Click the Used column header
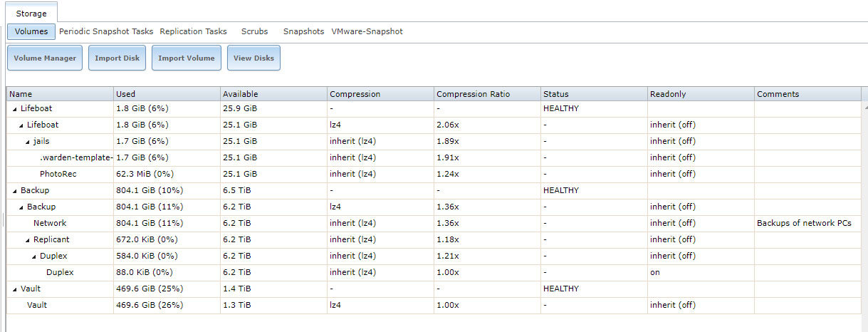The height and width of the screenshot is (332, 868). (167, 94)
